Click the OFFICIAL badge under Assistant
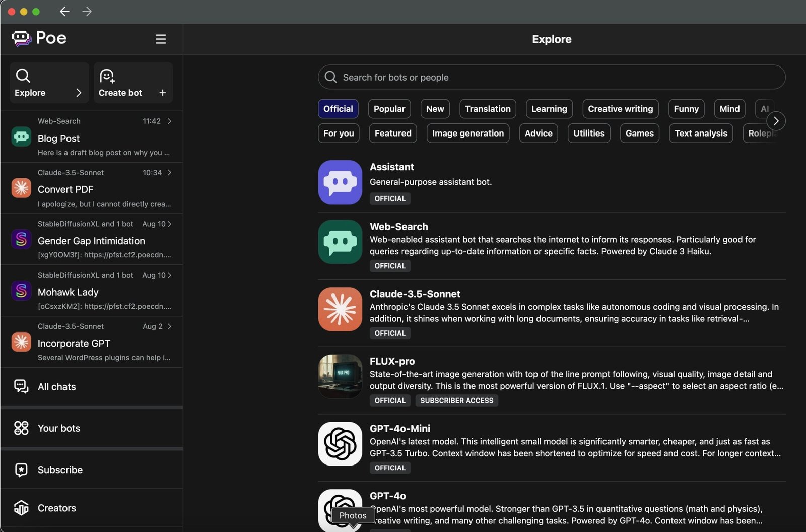Screen dimensions: 806x532 coord(390,198)
